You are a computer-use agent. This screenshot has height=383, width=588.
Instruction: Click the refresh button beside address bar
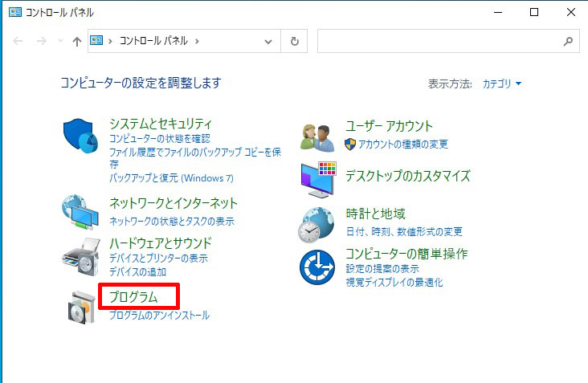pos(295,41)
